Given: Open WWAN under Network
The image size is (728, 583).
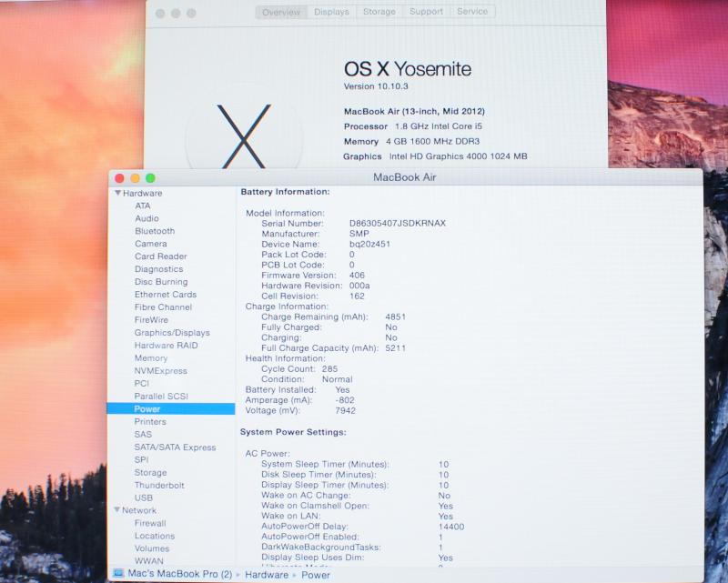Looking at the screenshot, I should click(x=149, y=561).
